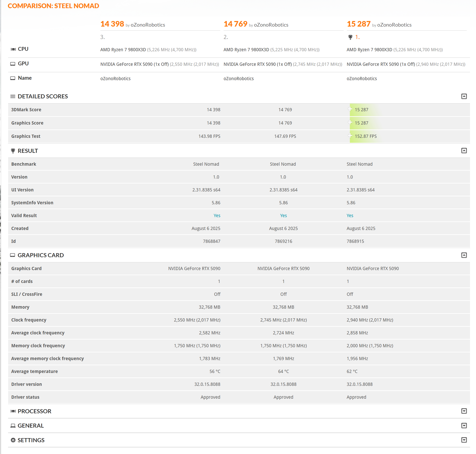Click the highlighted 15 287 Graphics Score cell
The height and width of the screenshot is (454, 476).
361,123
